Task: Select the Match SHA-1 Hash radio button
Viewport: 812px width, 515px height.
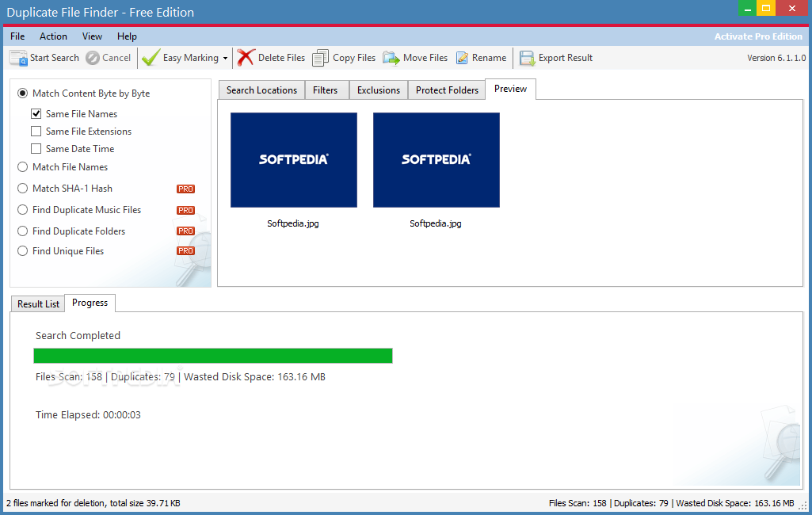Action: point(23,189)
